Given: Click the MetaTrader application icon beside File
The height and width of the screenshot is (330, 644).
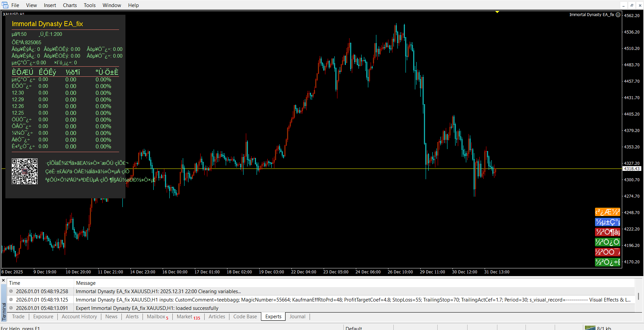Looking at the screenshot, I should click(5, 5).
